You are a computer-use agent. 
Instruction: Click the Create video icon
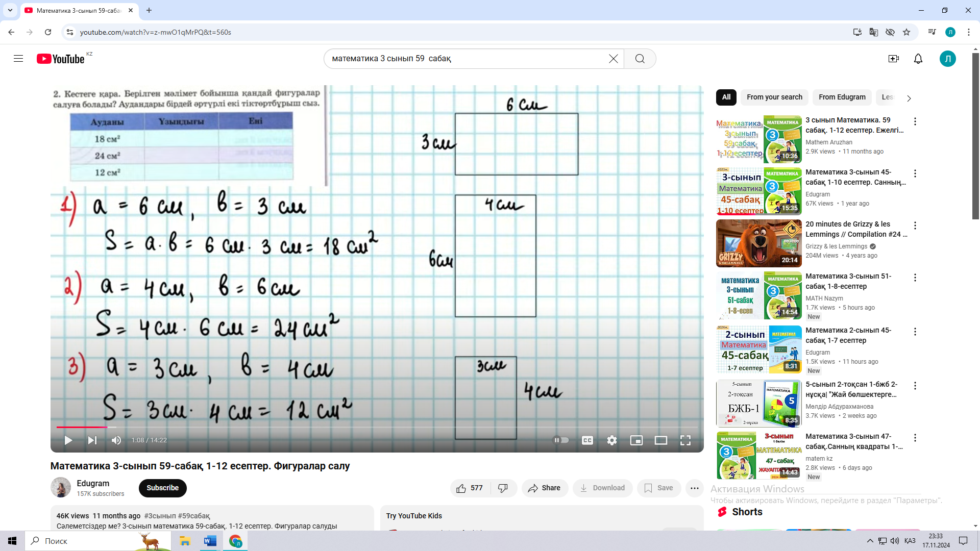click(893, 59)
